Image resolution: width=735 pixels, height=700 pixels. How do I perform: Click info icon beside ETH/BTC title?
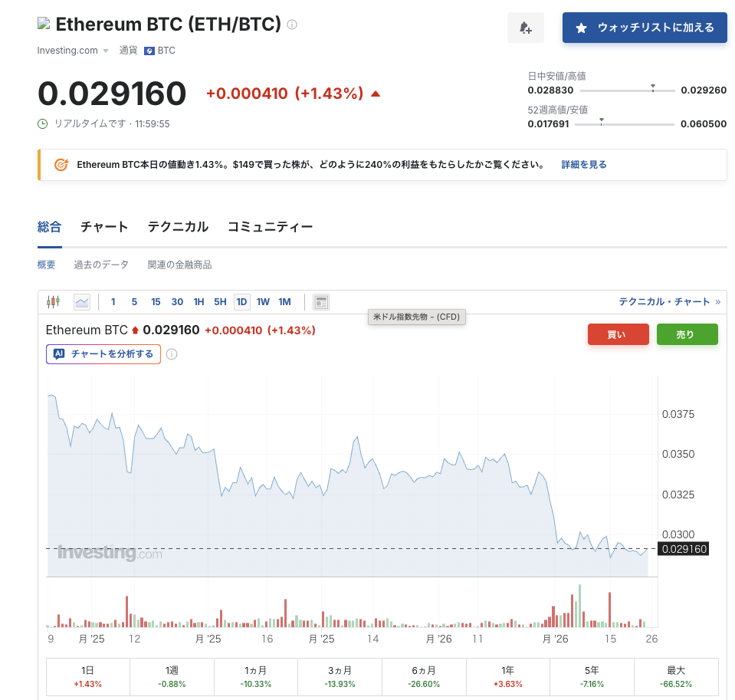[x=292, y=25]
